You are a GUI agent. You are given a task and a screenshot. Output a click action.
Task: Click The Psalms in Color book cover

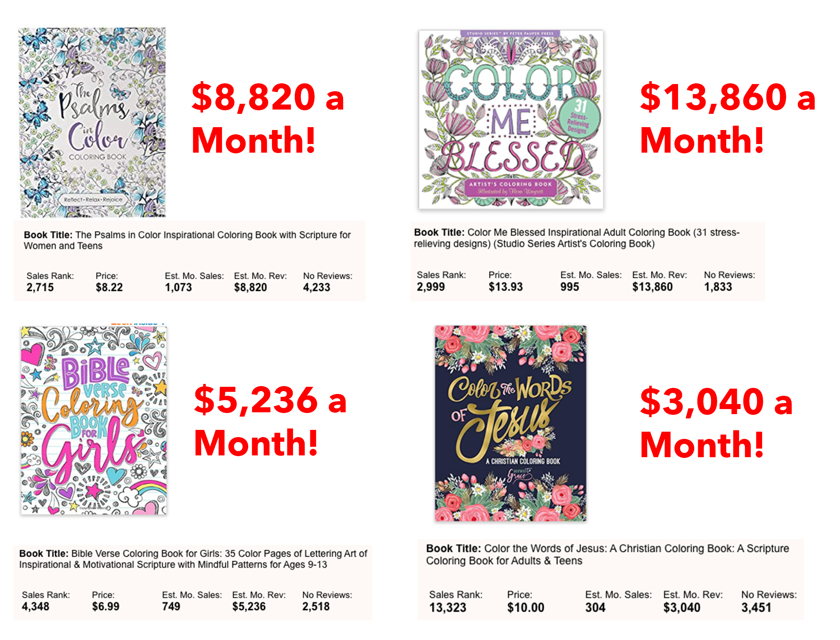[x=92, y=122]
